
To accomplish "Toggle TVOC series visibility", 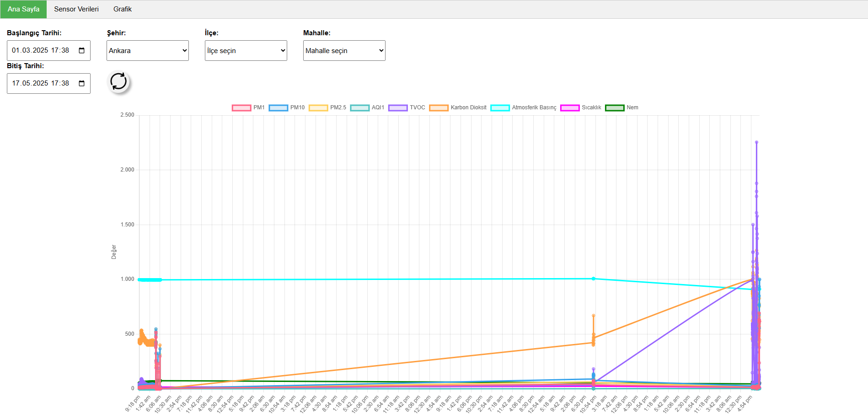I will [407, 107].
